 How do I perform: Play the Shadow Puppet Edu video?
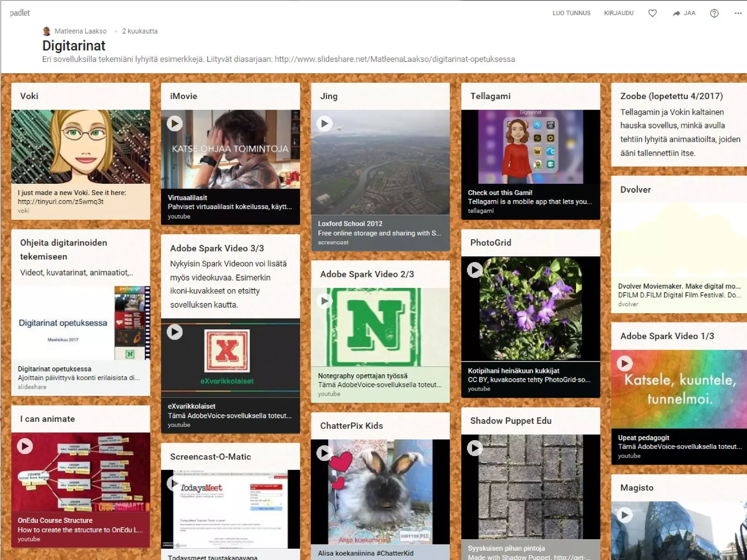tap(475, 448)
